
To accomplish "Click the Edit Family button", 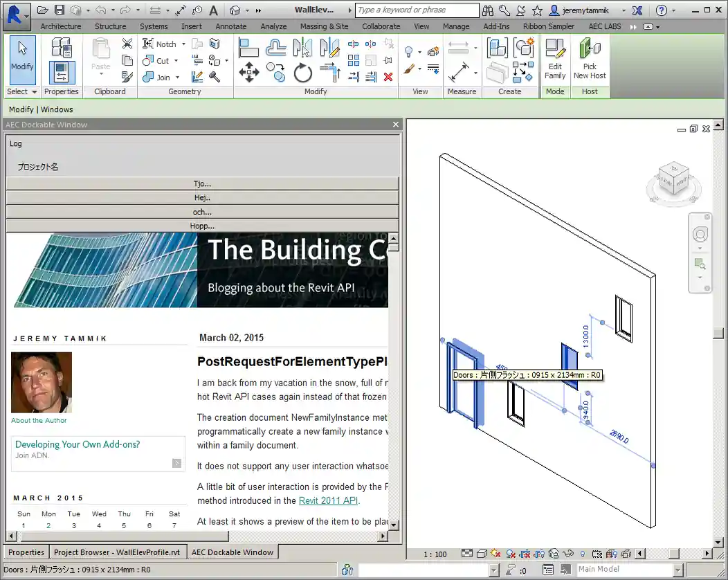I will click(555, 60).
